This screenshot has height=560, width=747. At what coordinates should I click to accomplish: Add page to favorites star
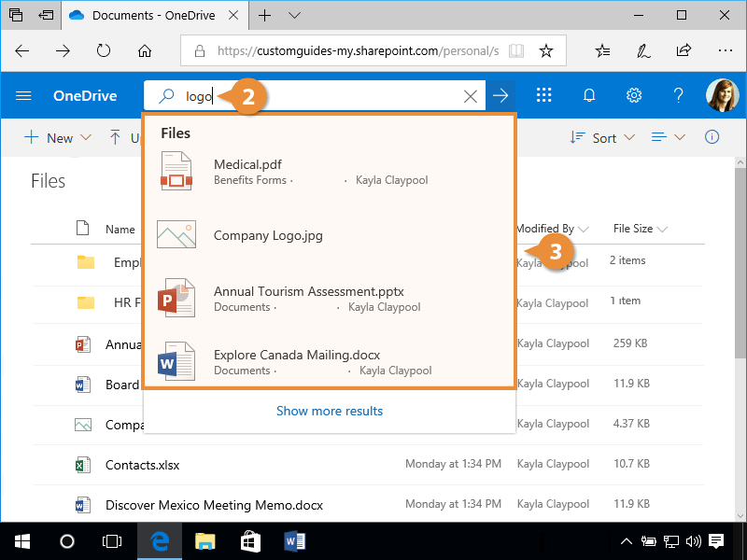pos(546,50)
